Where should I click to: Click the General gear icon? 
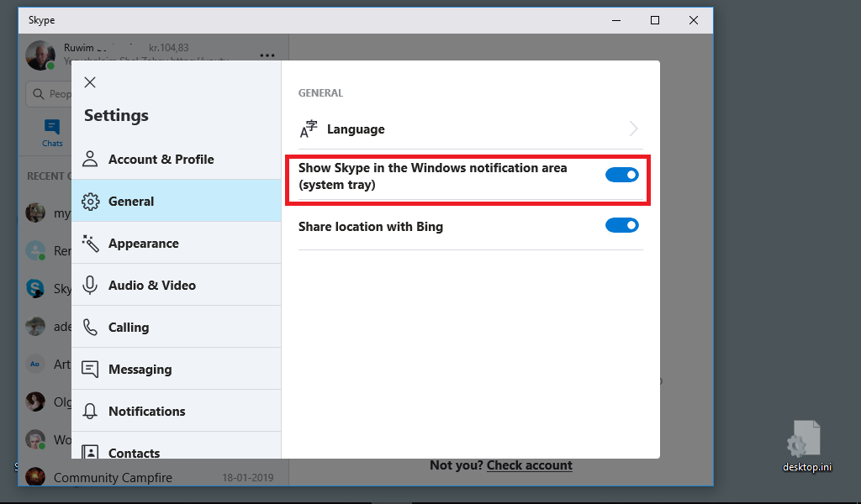click(91, 202)
